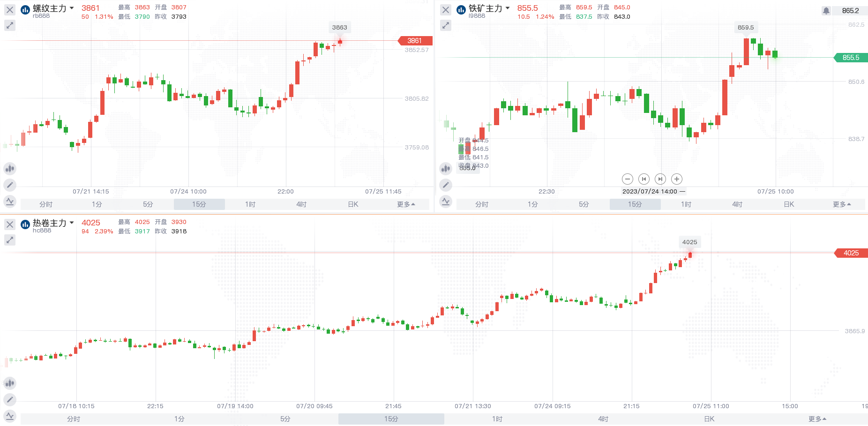
Task: Switch 螺纹主力 chart to 1时
Action: pos(250,204)
